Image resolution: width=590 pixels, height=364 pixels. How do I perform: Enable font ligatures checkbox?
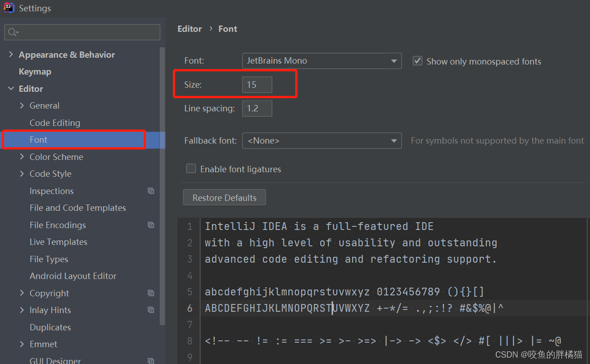pos(191,169)
